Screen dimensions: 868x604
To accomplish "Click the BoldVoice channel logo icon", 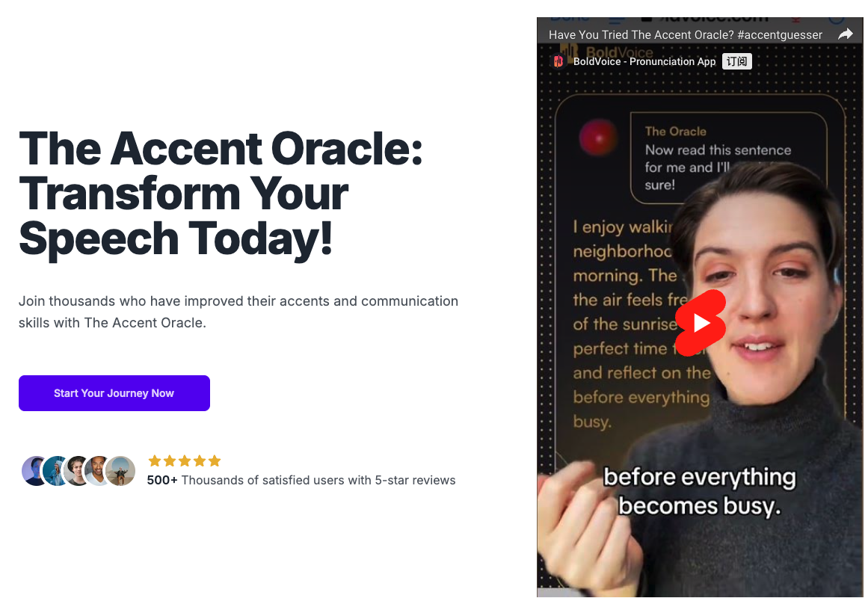I will pyautogui.click(x=558, y=61).
